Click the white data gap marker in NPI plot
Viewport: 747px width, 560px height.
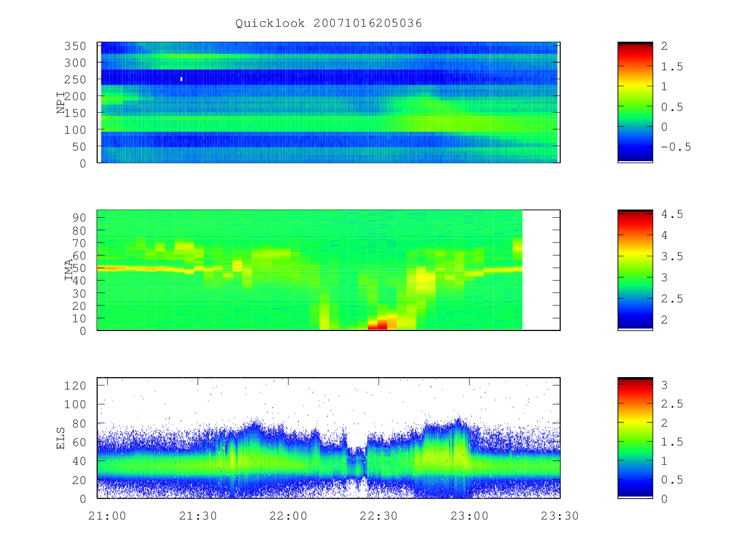(x=181, y=79)
